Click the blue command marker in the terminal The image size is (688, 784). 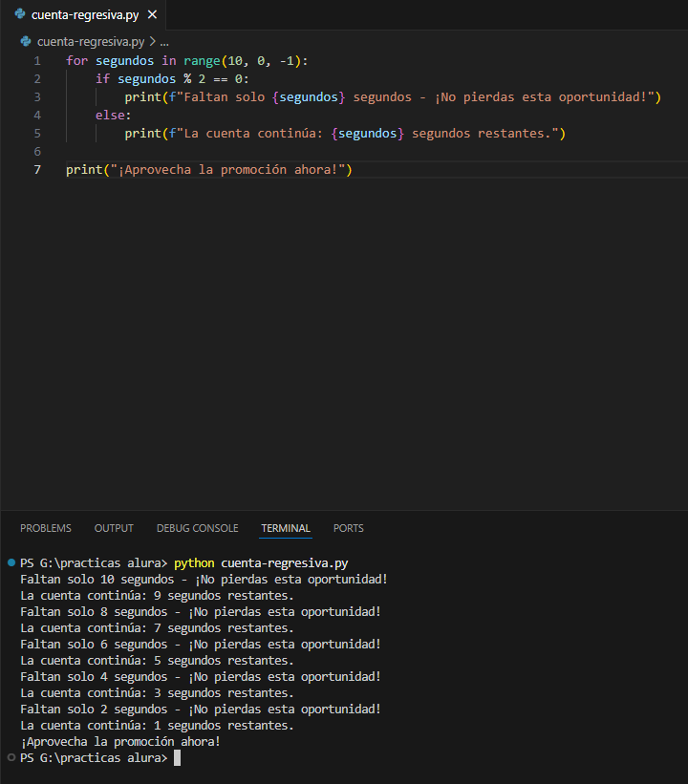click(11, 563)
